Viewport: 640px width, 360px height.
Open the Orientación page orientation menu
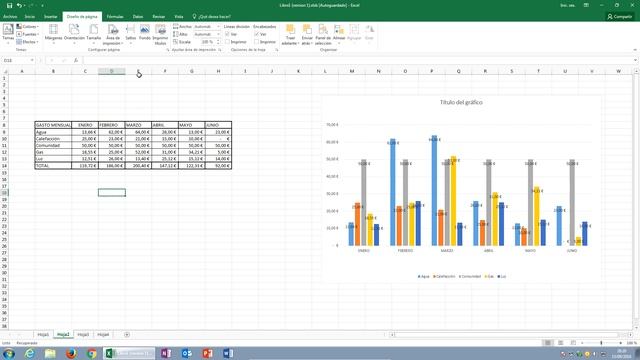pyautogui.click(x=74, y=33)
